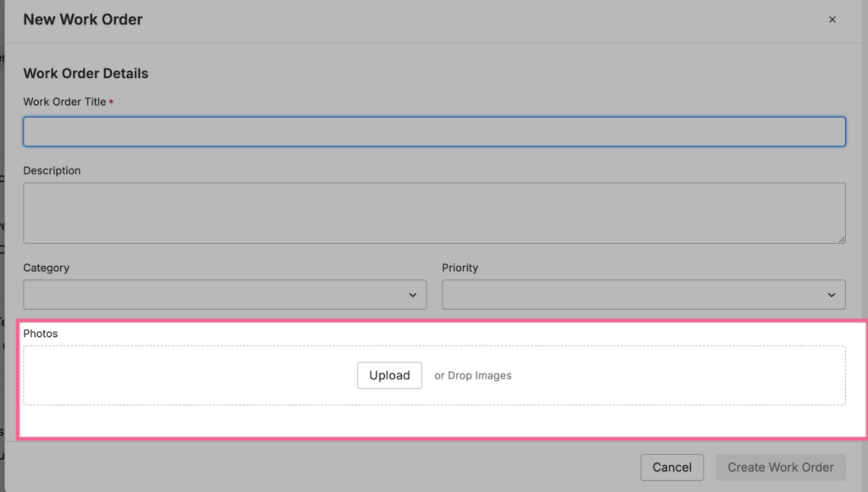
Task: Click the Work Order Title label
Action: pyautogui.click(x=64, y=102)
